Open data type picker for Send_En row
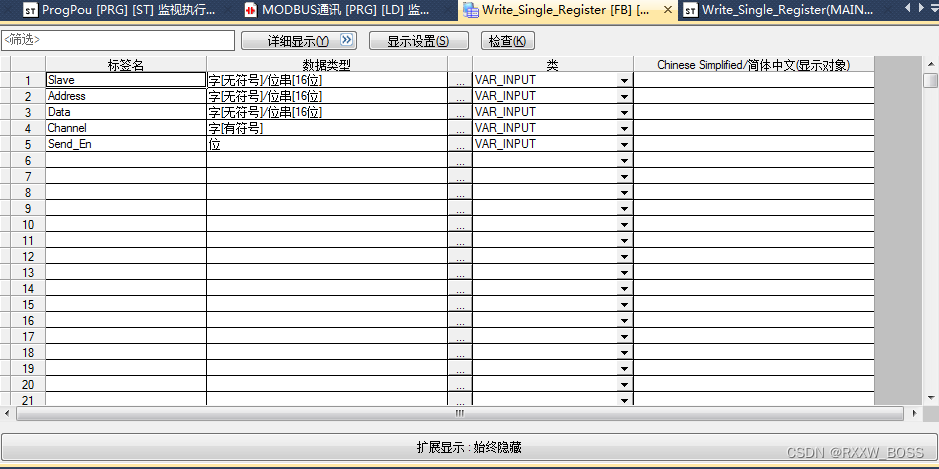Image resolution: width=939 pixels, height=469 pixels. pyautogui.click(x=460, y=144)
